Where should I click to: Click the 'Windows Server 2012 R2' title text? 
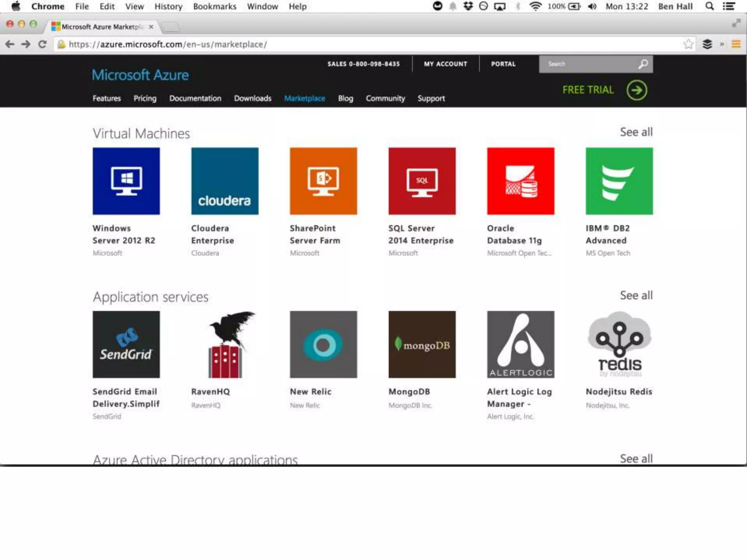pyautogui.click(x=124, y=234)
